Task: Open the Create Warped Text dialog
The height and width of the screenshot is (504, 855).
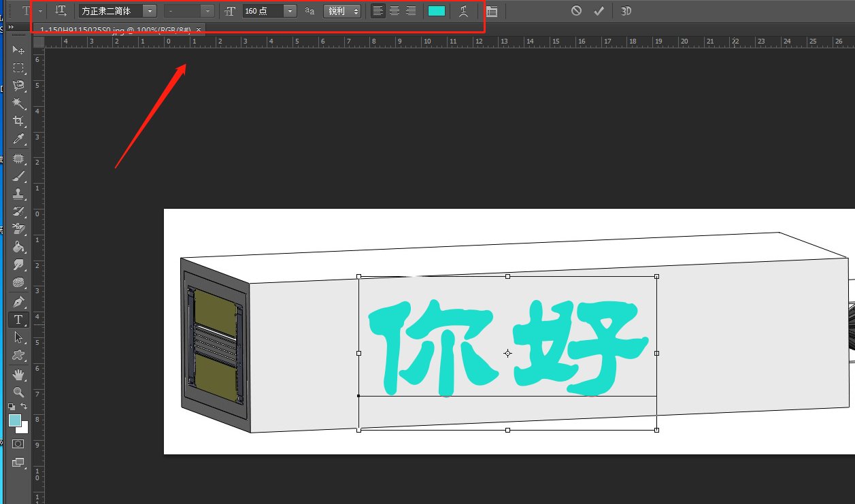Action: (x=463, y=10)
